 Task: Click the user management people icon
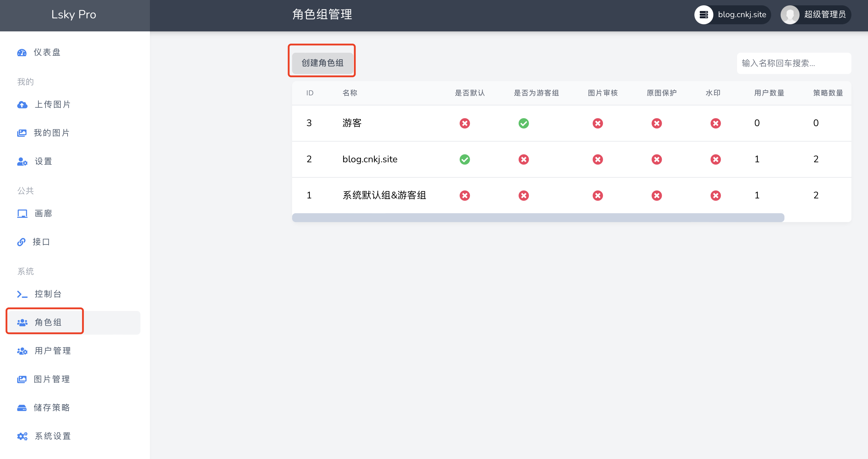[x=22, y=351]
